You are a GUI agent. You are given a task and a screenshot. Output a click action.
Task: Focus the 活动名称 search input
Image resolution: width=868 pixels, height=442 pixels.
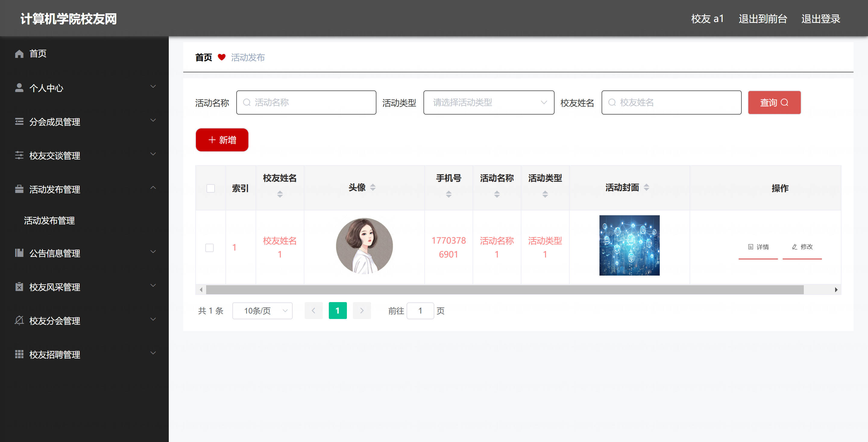click(x=306, y=103)
